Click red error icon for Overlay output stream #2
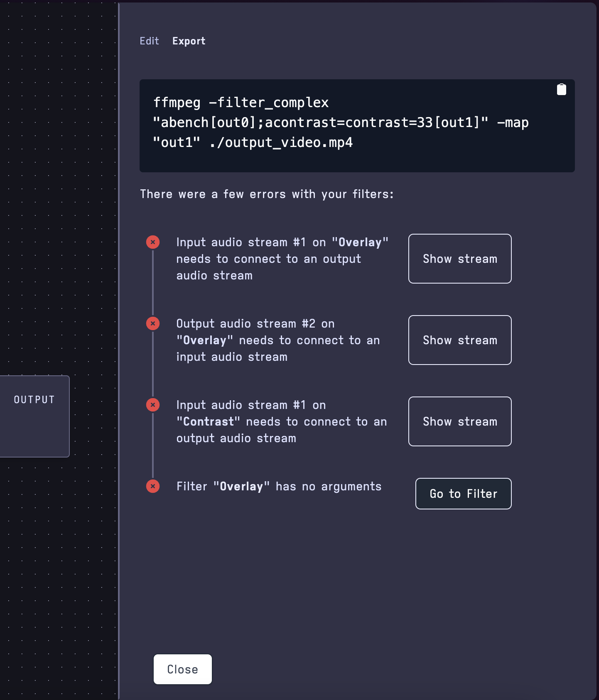 [x=153, y=323]
